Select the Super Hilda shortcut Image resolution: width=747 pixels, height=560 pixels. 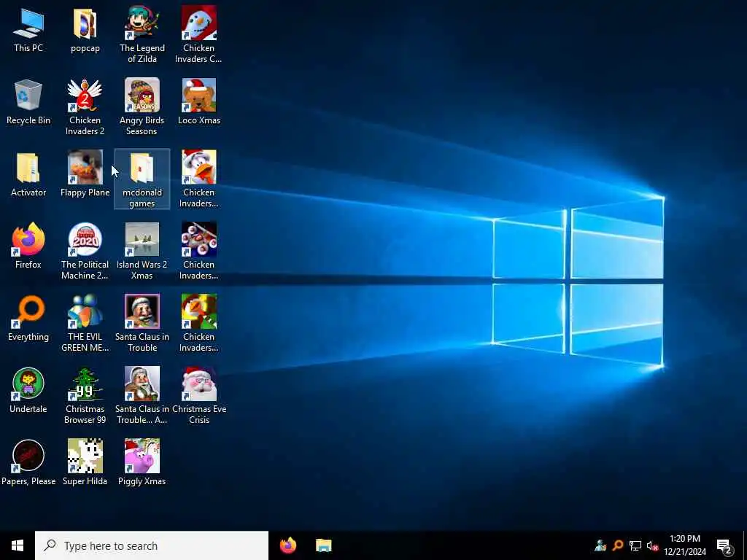pos(85,463)
